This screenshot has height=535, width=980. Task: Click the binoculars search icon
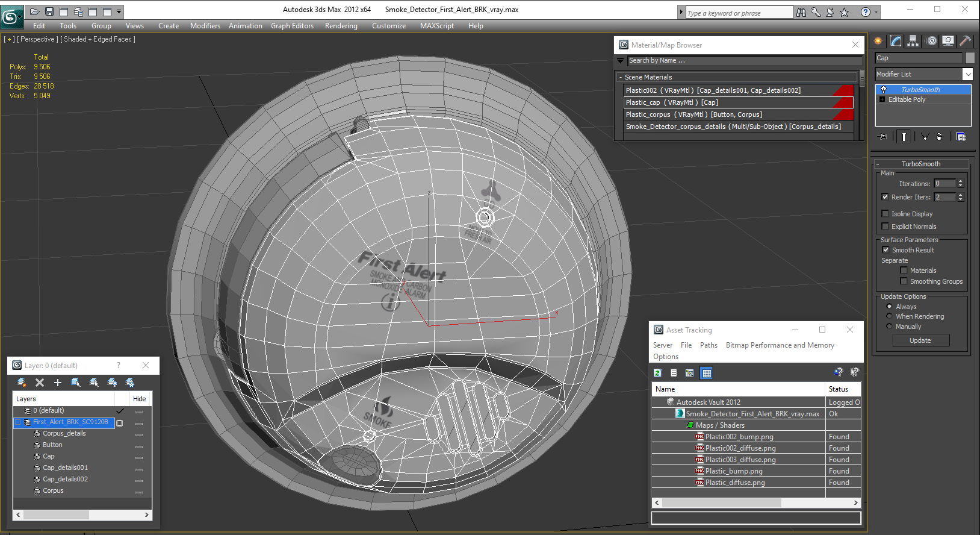(x=801, y=12)
